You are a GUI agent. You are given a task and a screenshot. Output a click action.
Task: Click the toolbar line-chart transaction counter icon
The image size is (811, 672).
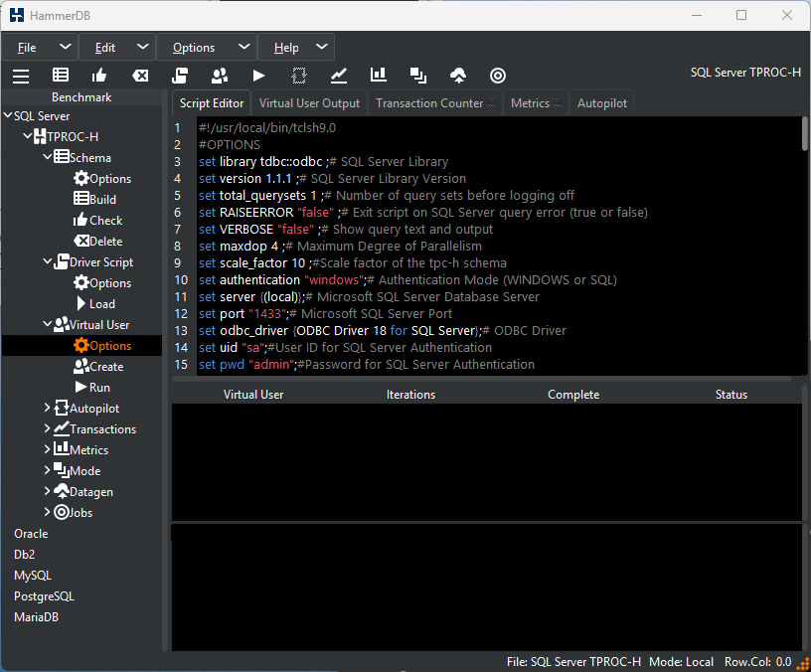(x=339, y=76)
